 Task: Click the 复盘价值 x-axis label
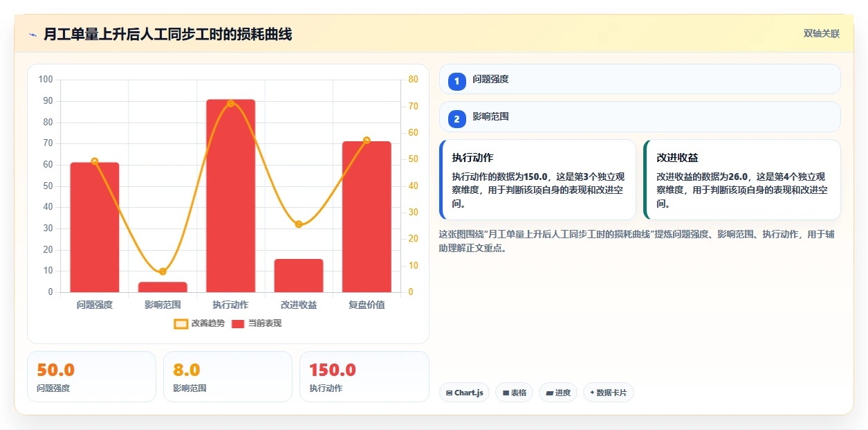pyautogui.click(x=367, y=305)
